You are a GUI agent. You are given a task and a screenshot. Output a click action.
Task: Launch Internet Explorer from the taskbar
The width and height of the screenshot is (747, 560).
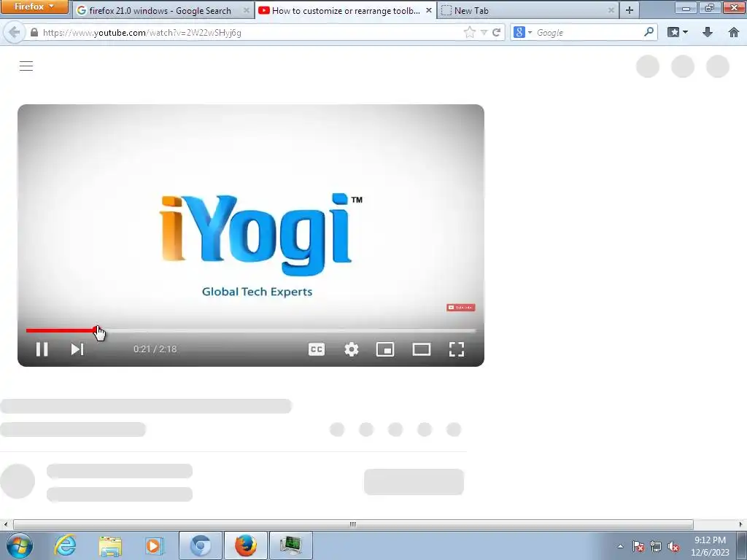point(65,545)
